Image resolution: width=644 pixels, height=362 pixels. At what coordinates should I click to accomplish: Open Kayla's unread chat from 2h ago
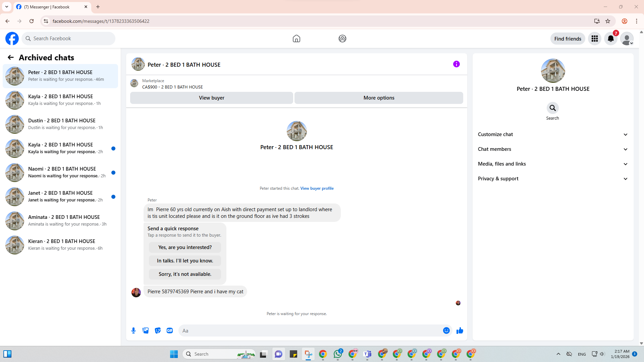tap(60, 148)
